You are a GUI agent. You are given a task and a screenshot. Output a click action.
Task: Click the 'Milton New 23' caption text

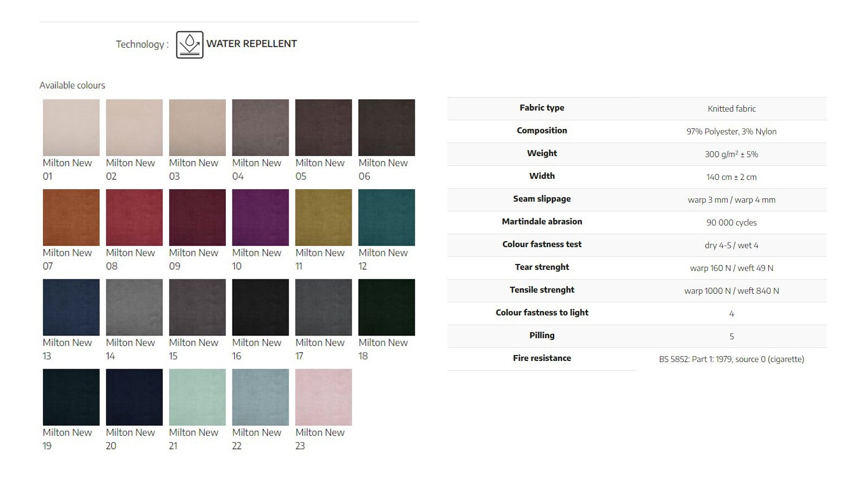(320, 439)
